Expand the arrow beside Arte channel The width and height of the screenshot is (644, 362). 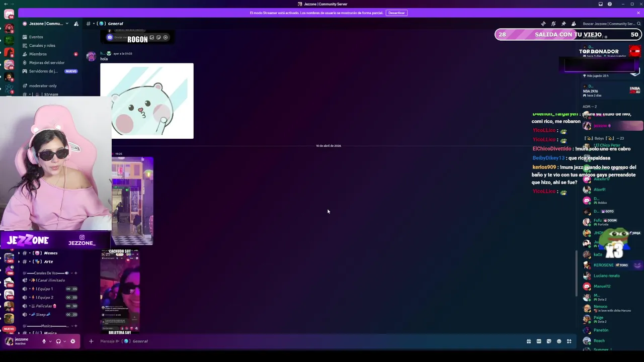click(19, 261)
